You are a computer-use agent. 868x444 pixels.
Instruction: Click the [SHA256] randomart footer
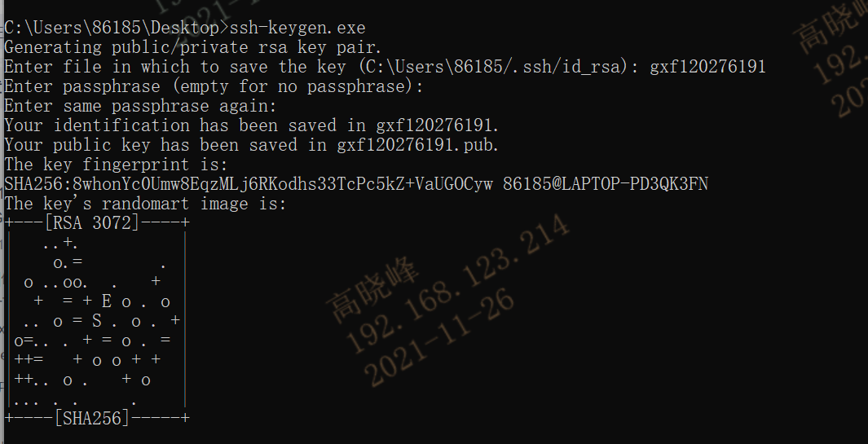[x=92, y=418]
